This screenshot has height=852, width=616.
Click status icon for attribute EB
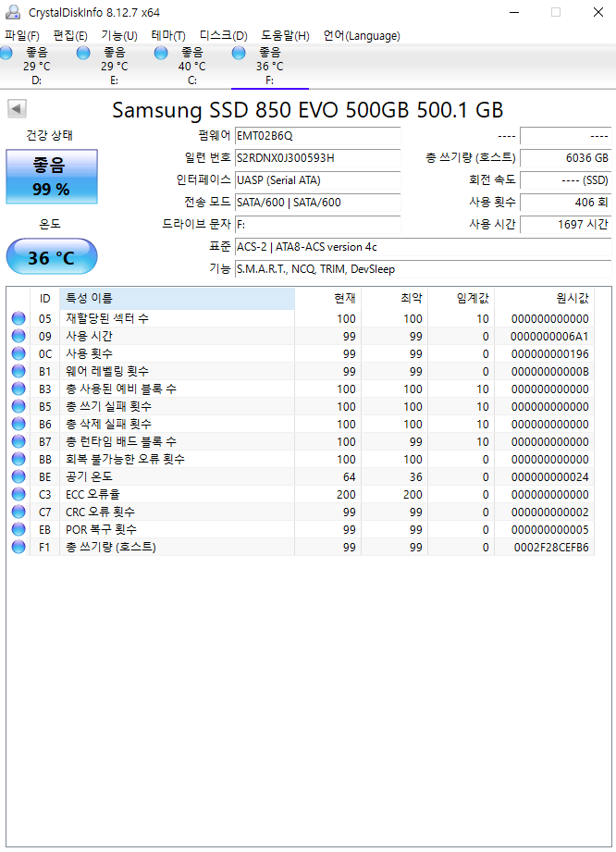(18, 529)
